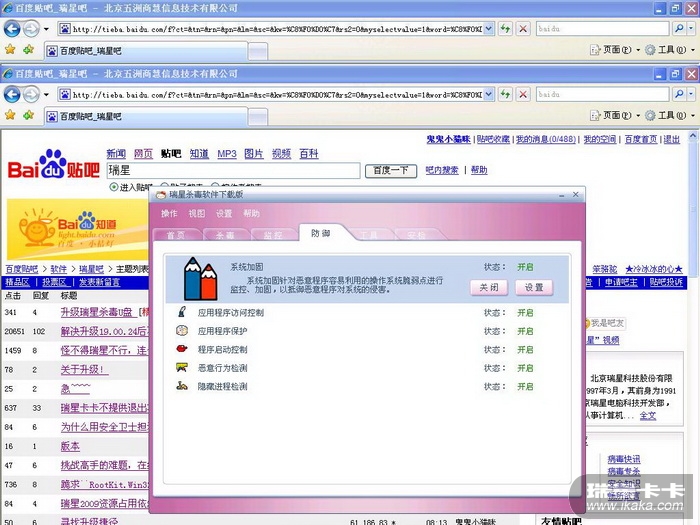The image size is (700, 525).
Task: Switch to 工具 tab in Rising dialog
Action: pyautogui.click(x=368, y=235)
